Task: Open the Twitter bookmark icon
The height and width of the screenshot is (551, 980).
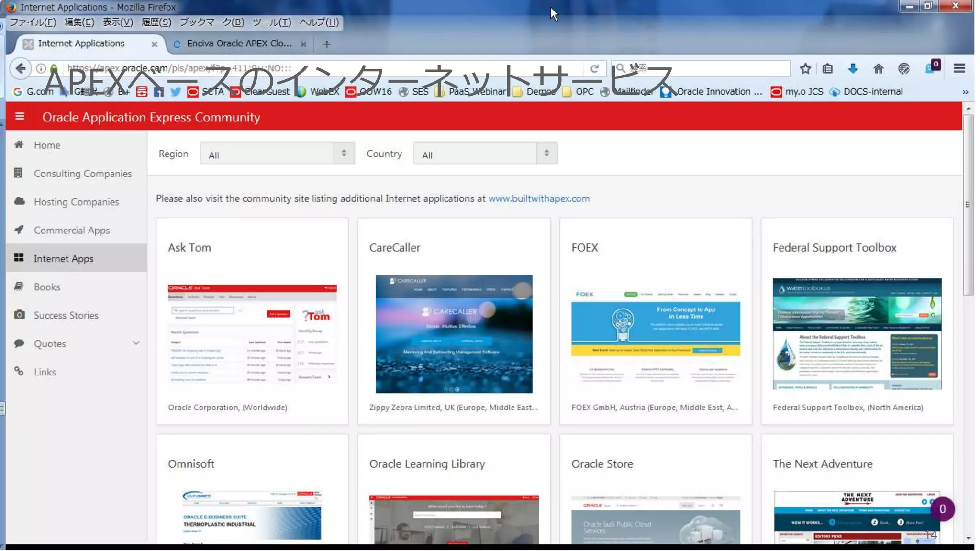Action: (x=176, y=91)
